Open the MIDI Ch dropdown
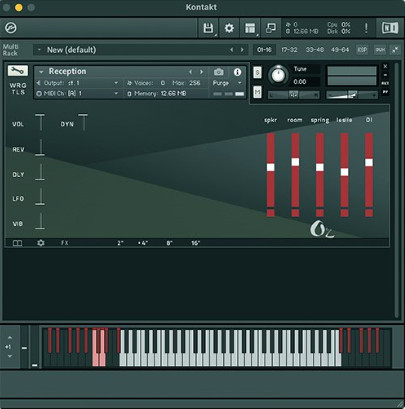405x409 pixels. click(x=78, y=94)
